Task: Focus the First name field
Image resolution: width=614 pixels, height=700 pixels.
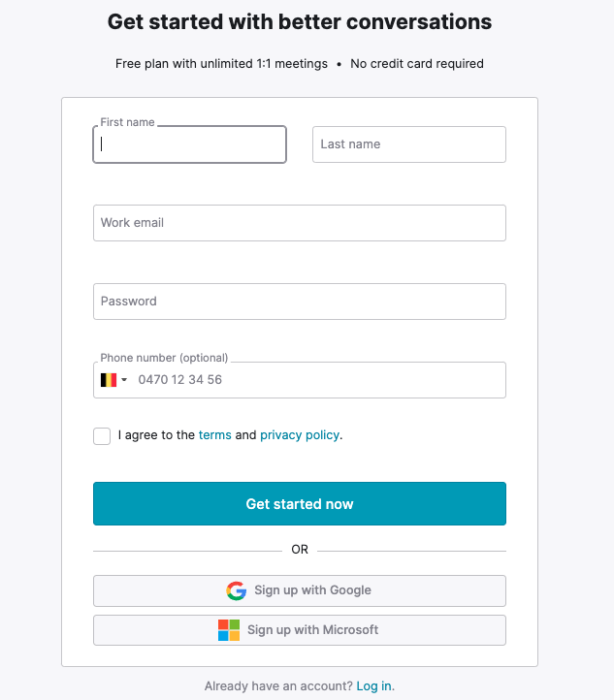Action: (189, 145)
